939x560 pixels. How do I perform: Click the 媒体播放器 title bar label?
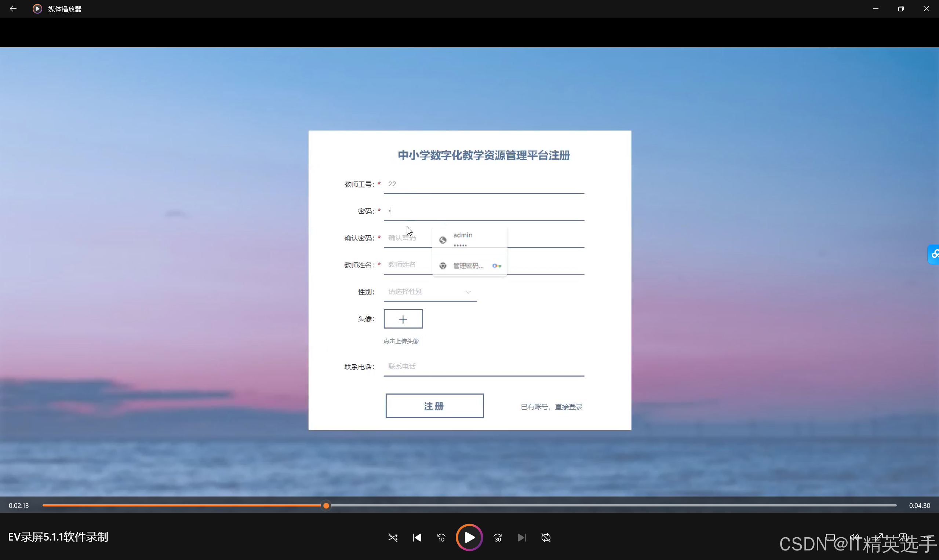[65, 8]
